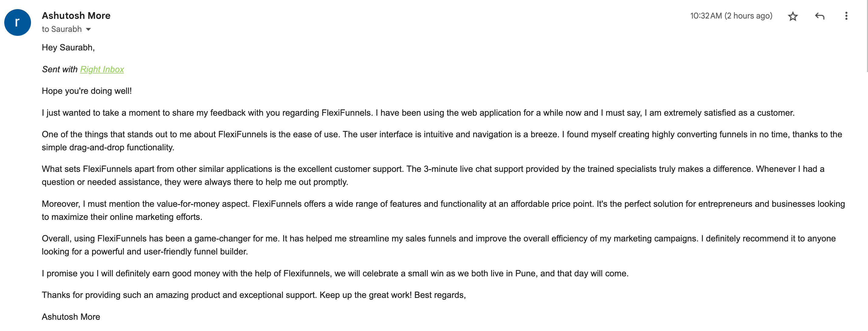Expand recipient details arrow beside "to Saurabh"
The image size is (868, 331).
[88, 29]
